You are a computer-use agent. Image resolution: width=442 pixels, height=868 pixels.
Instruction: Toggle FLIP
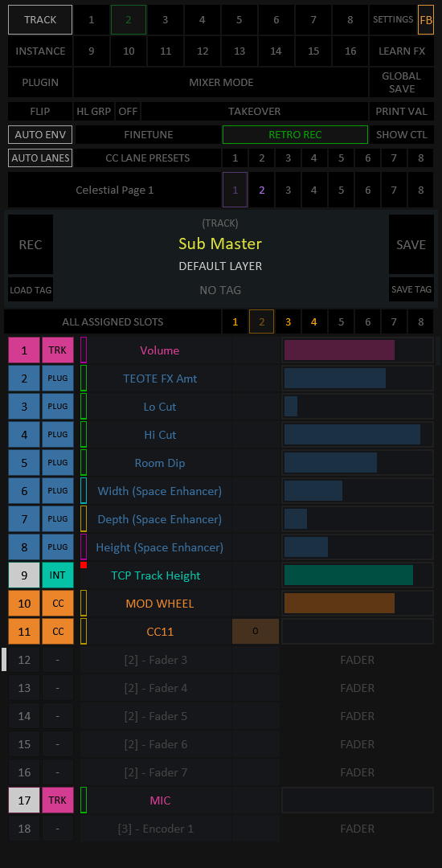[x=40, y=111]
